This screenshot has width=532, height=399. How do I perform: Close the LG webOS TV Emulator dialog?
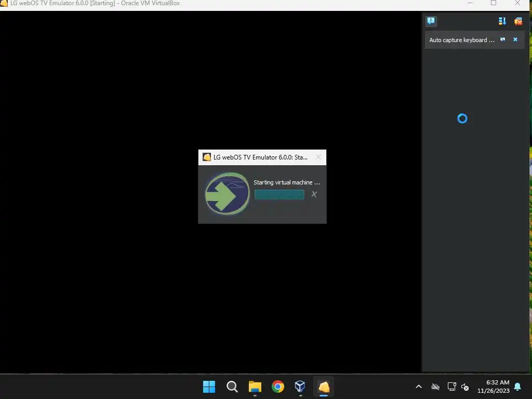click(318, 157)
